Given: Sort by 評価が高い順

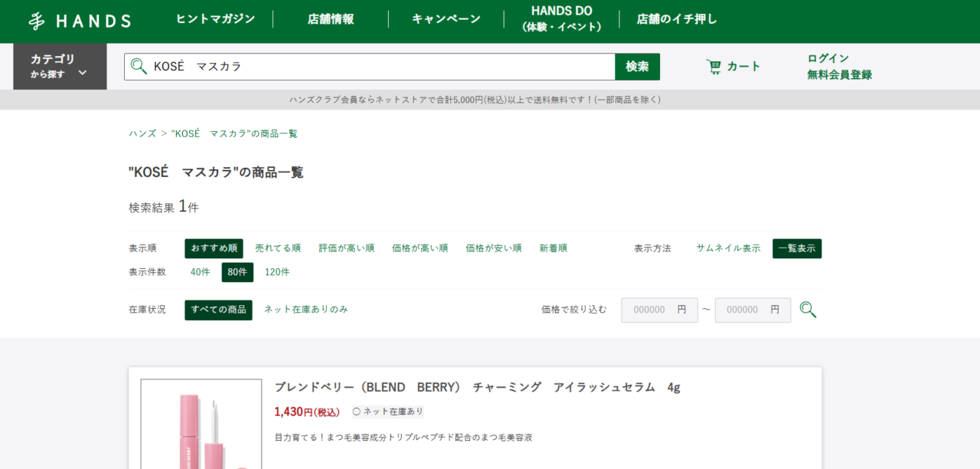Looking at the screenshot, I should coord(346,248).
